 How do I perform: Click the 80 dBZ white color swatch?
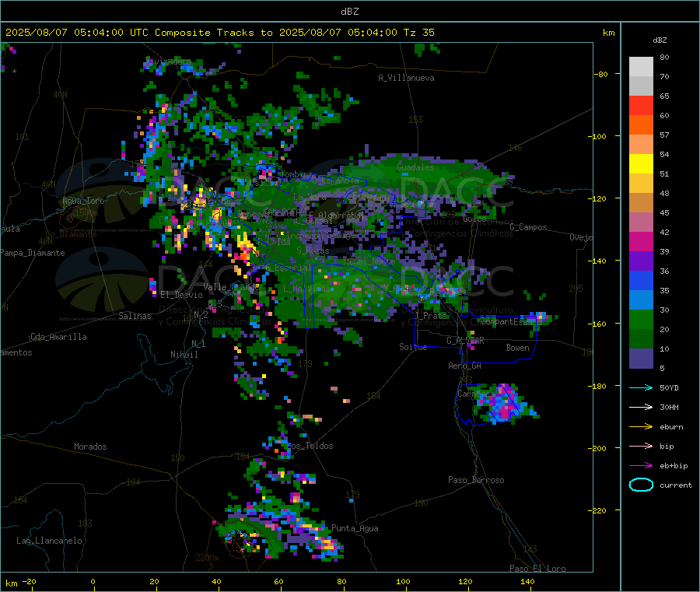[641, 67]
